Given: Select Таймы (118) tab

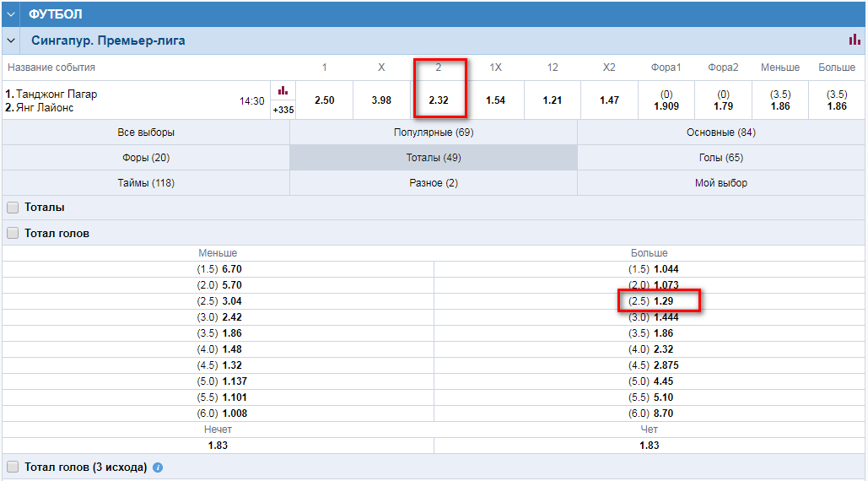Looking at the screenshot, I should click(146, 183).
